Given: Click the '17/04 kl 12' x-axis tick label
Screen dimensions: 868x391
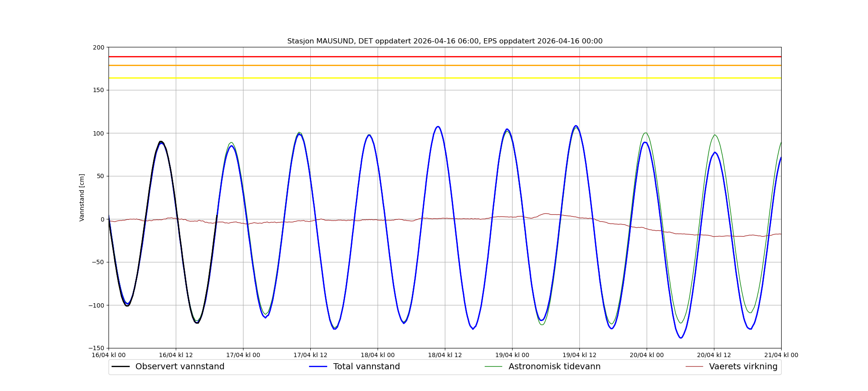Looking at the screenshot, I should (310, 355).
